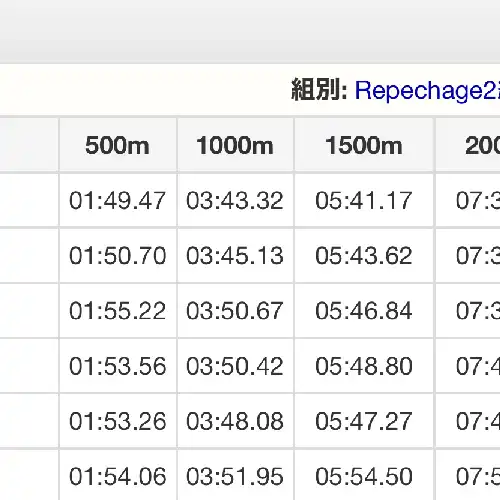
Task: Select the 05:46.84 split time cell
Action: [x=364, y=311]
